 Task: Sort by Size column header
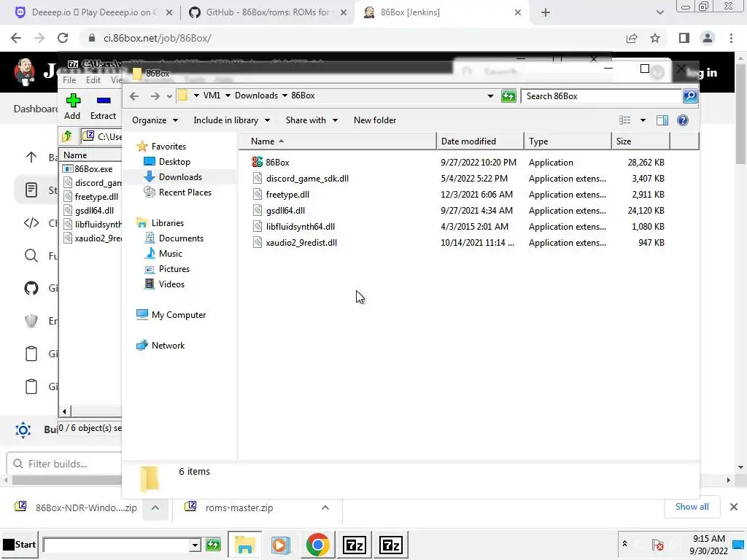(x=640, y=141)
